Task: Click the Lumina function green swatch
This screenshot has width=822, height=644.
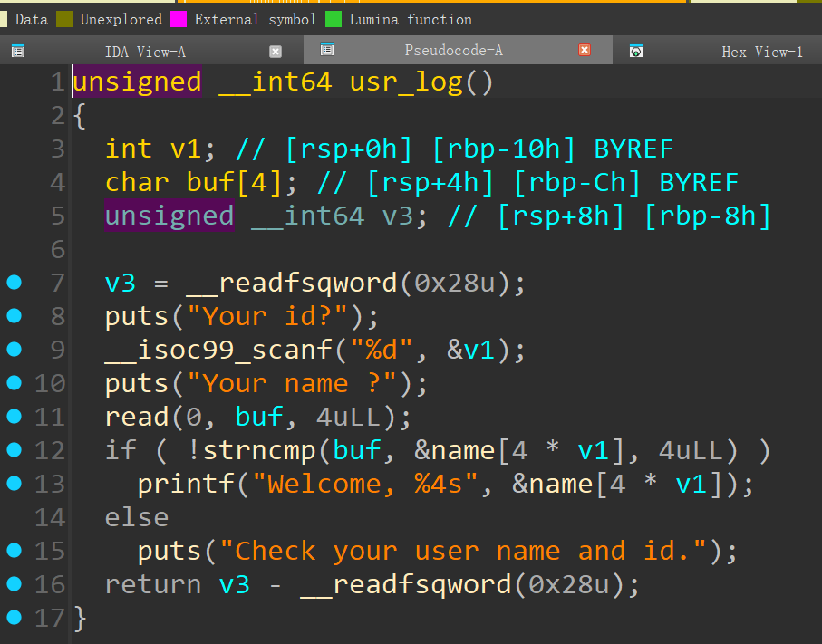Action: pos(334,19)
